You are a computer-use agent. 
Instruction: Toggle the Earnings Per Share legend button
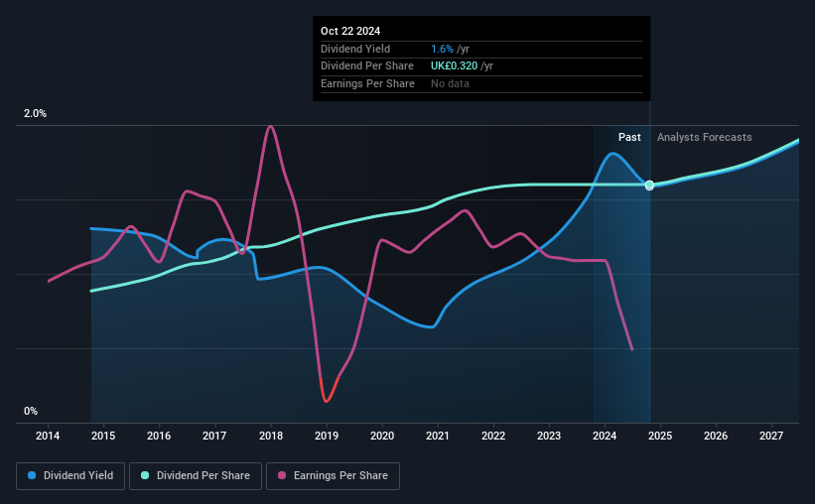tap(333, 476)
